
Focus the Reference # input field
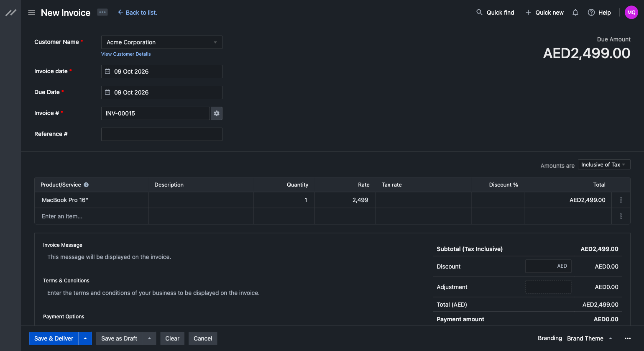pos(162,134)
